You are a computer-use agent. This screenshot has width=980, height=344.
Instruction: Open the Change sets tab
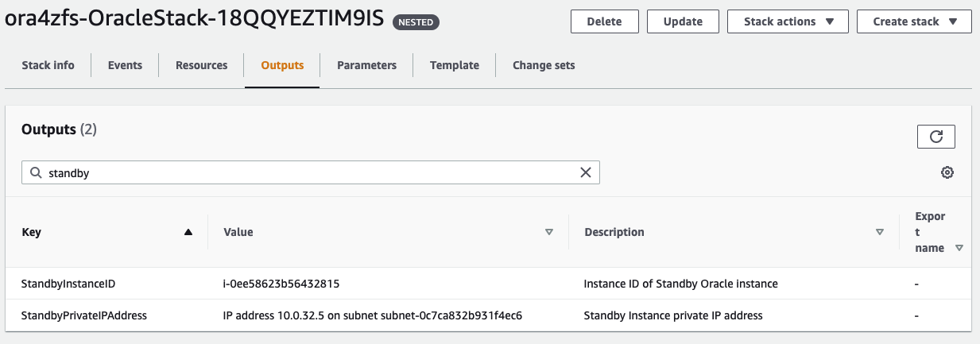(x=544, y=65)
